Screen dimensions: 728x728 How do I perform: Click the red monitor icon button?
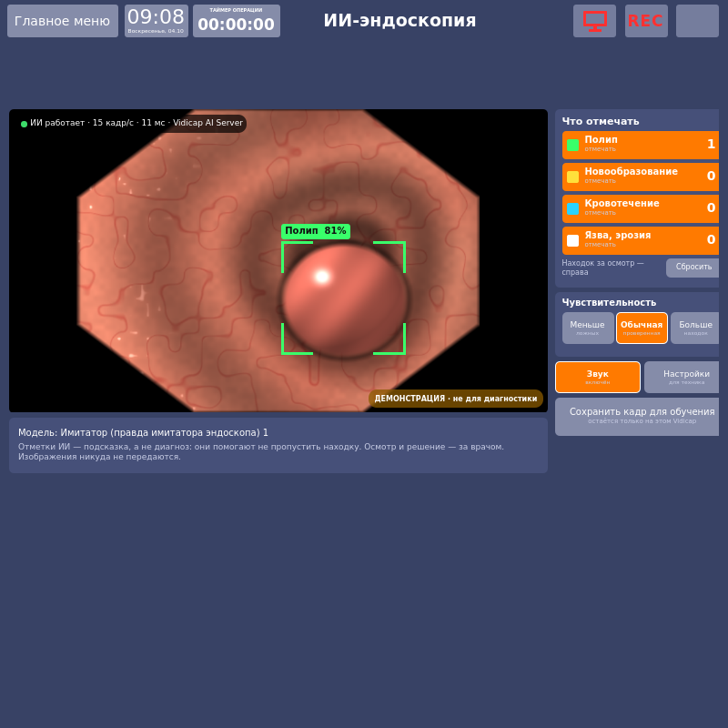click(594, 21)
